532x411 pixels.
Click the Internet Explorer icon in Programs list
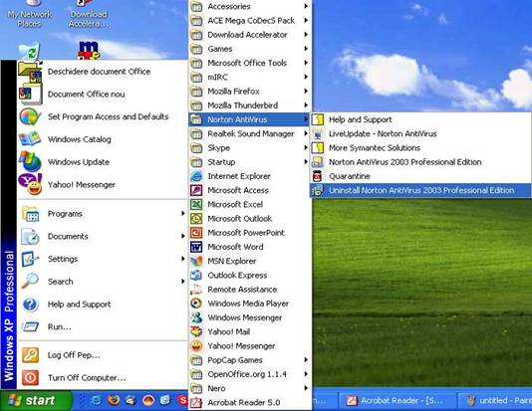coord(196,176)
